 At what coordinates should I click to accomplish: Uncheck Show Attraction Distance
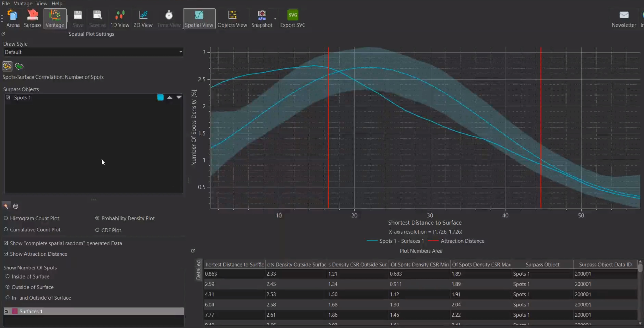(x=6, y=254)
